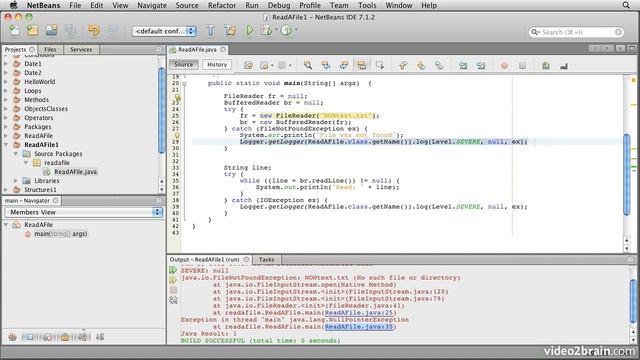Open the Refactor menu
Viewport: 640px width, 360px height.
(222, 5)
